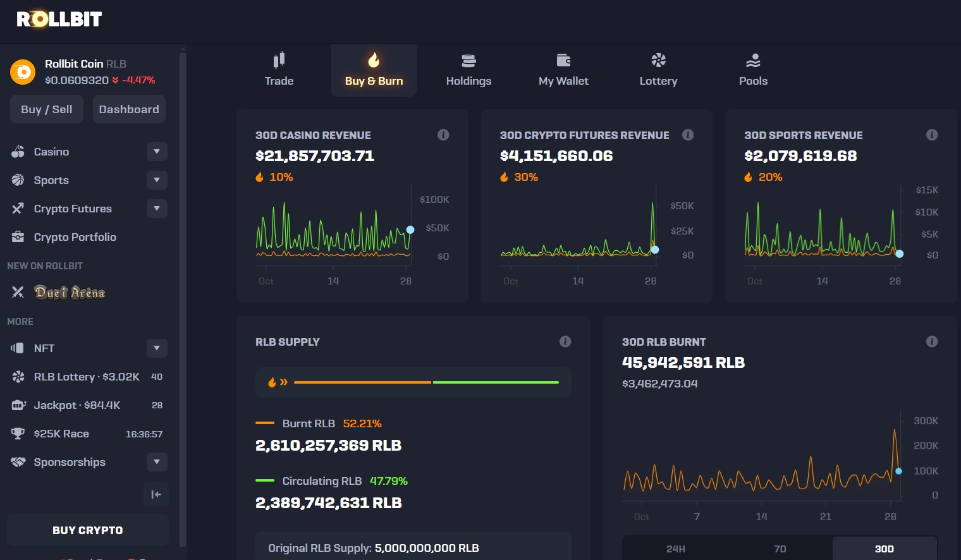
Task: Click the RLB supply burn progress bar
Action: coord(426,382)
